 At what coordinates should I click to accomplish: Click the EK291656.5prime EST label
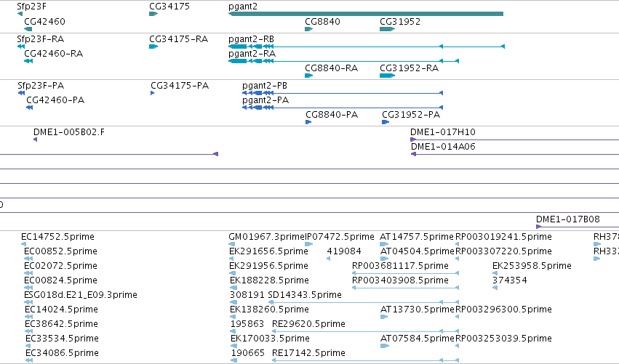click(268, 251)
